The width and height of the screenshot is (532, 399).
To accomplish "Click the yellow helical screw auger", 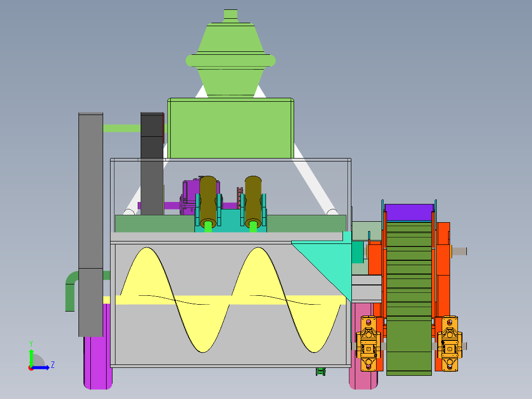I will pyautogui.click(x=231, y=300).
